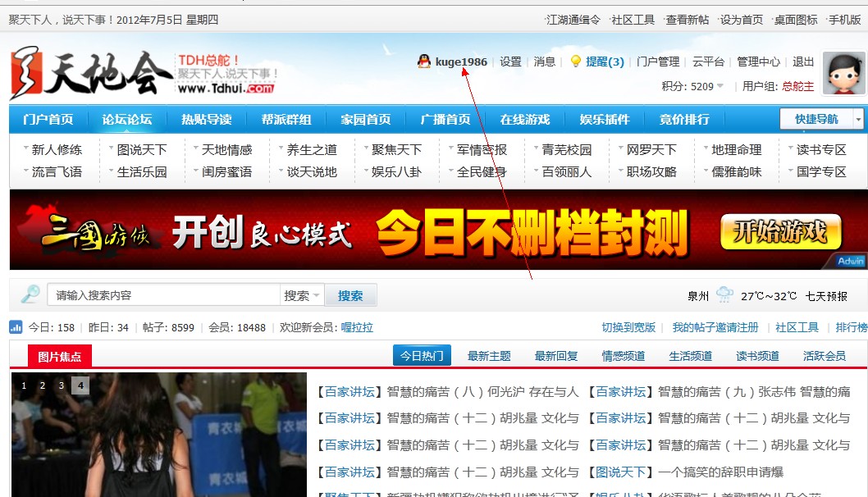Open 门户管理 link
The image size is (868, 497).
pos(658,62)
